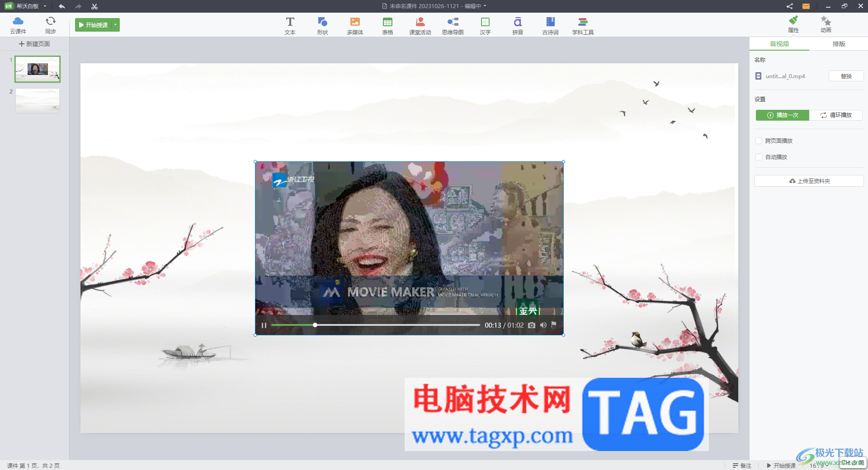The height and width of the screenshot is (470, 868).
Task: Click 开始授课 in the status bar
Action: [x=781, y=465]
